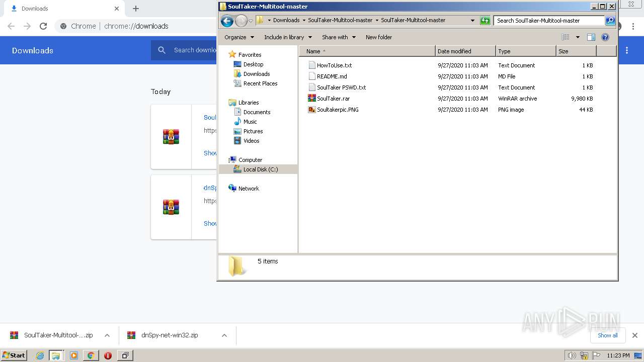The image size is (644, 362).
Task: Select README.md file
Action: 332,76
